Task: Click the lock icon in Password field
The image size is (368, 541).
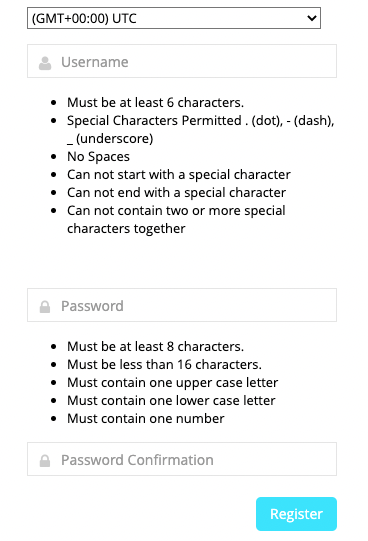Action: coord(45,307)
